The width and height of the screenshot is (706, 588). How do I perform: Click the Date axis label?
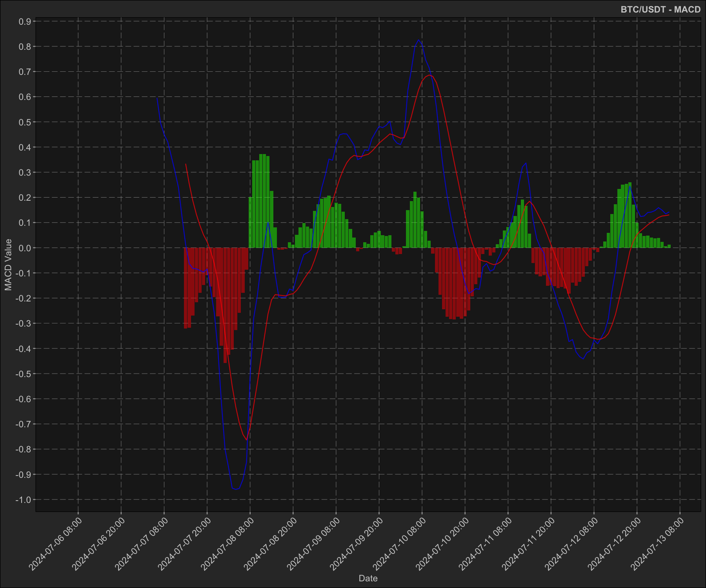click(368, 578)
